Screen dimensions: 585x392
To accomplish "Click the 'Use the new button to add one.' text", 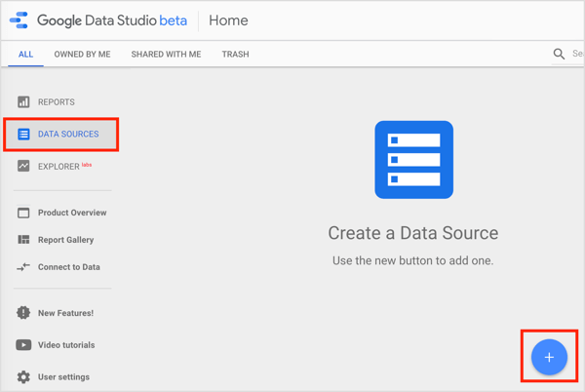I will [413, 260].
